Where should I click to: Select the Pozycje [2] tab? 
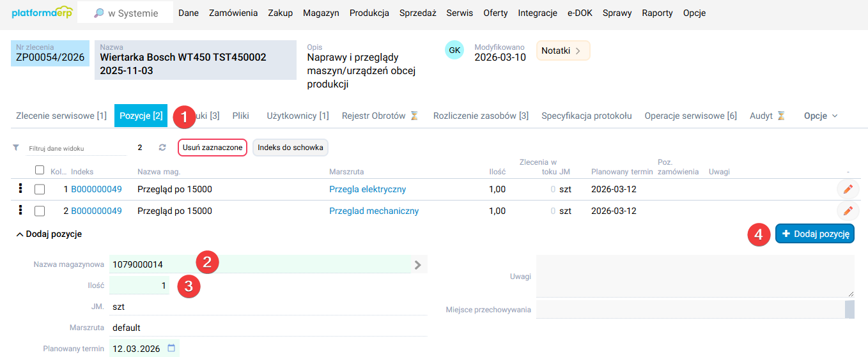[x=141, y=116]
